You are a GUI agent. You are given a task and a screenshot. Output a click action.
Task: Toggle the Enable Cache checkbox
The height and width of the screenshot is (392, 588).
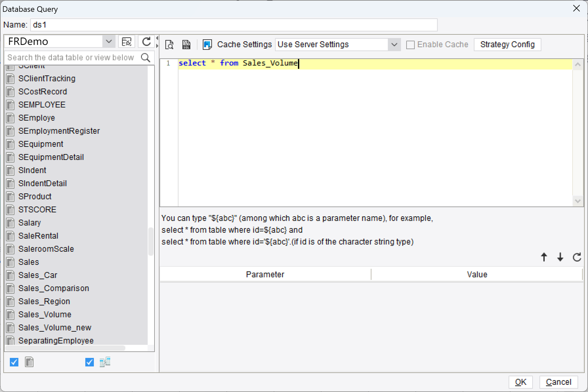(x=410, y=45)
